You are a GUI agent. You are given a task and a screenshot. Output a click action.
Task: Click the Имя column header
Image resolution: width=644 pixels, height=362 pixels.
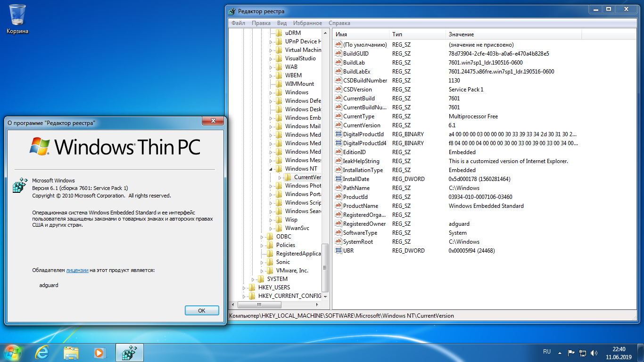(361, 34)
